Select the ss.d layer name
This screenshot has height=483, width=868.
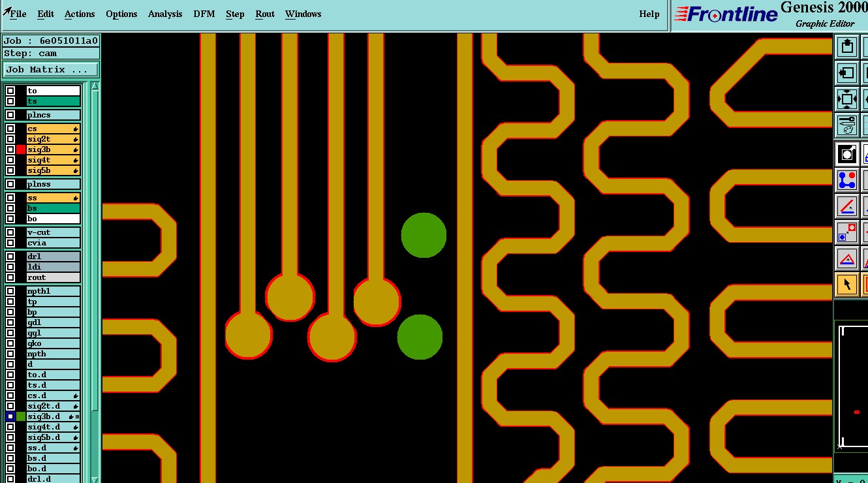(x=54, y=448)
